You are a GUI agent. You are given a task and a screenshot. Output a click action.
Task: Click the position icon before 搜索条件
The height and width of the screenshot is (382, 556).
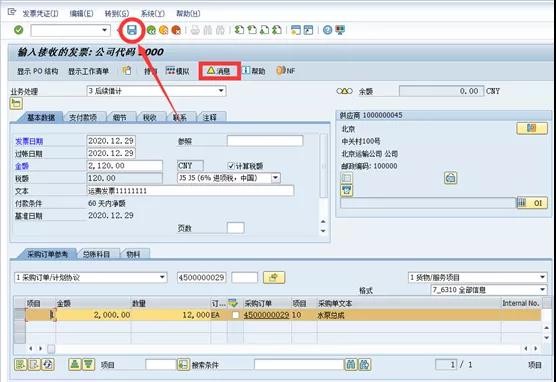183,364
